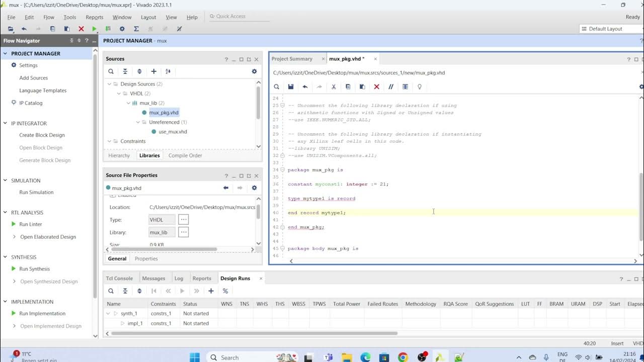The image size is (644, 362).
Task: Click the Sigma reports icon in main toolbar
Action: pos(136,29)
